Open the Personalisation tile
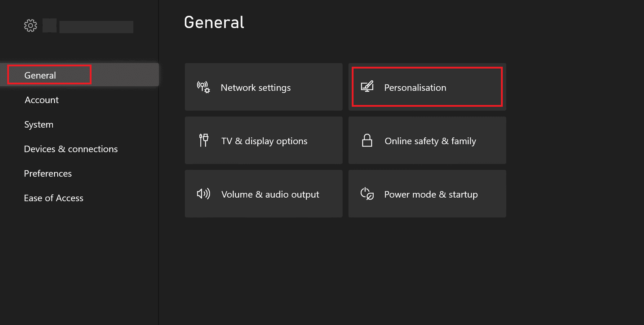644x325 pixels. pos(427,87)
